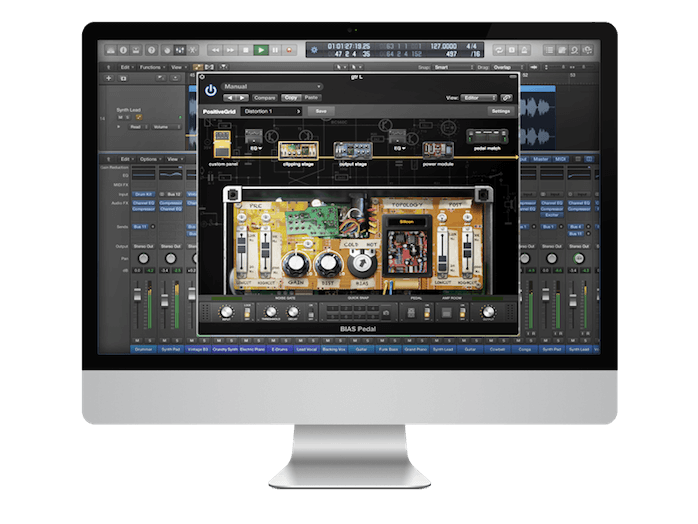The height and width of the screenshot is (524, 698).
Task: Toggle the Metronome icon
Action: coord(524,50)
